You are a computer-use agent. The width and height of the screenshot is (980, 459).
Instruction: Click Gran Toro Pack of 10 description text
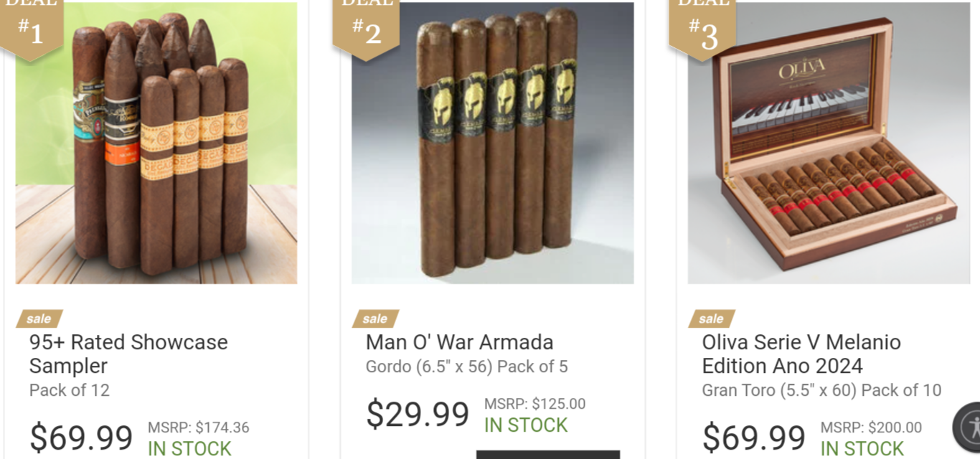click(x=821, y=390)
